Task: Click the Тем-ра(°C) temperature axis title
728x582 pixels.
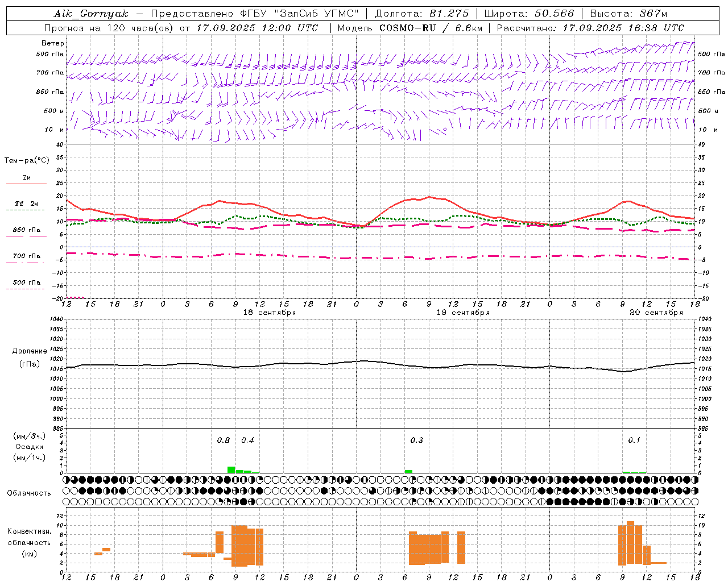Action: [x=27, y=161]
